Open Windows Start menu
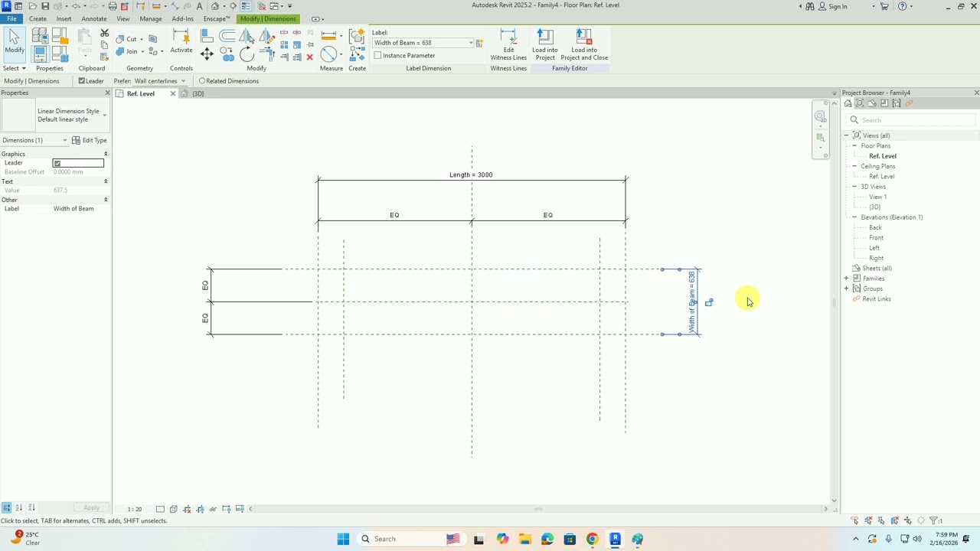 click(x=343, y=539)
